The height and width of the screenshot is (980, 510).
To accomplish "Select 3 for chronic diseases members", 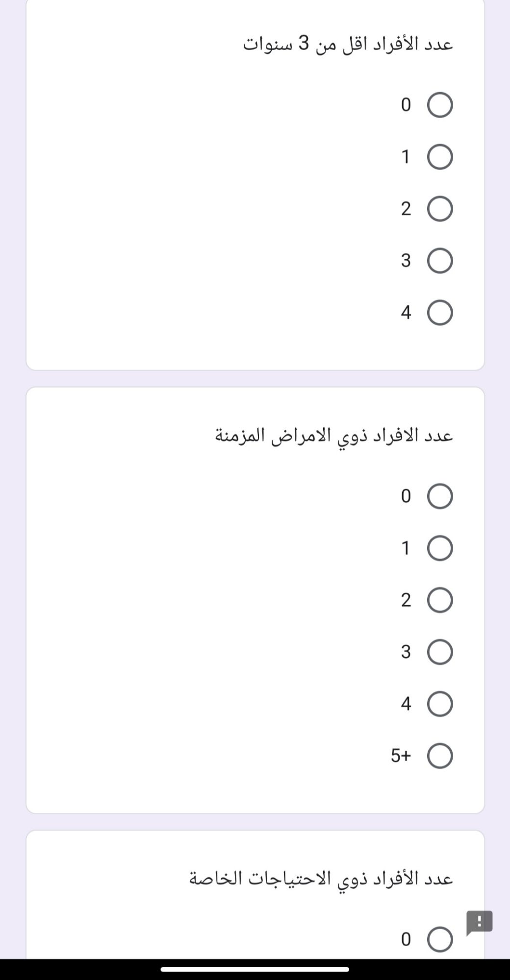I will point(440,652).
